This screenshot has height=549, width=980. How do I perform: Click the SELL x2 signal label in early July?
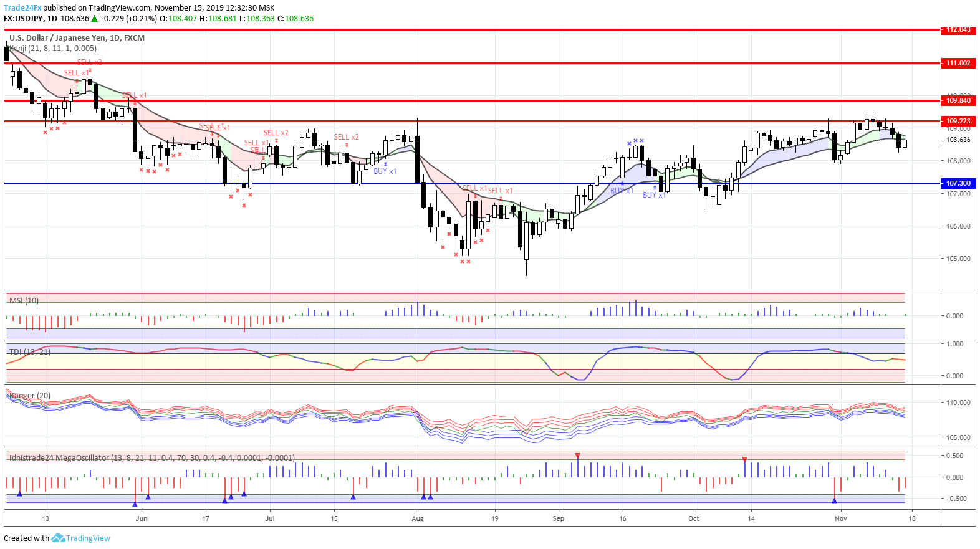tap(276, 133)
